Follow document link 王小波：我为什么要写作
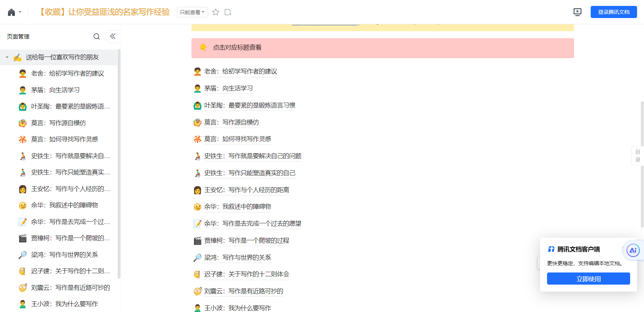 [238, 308]
